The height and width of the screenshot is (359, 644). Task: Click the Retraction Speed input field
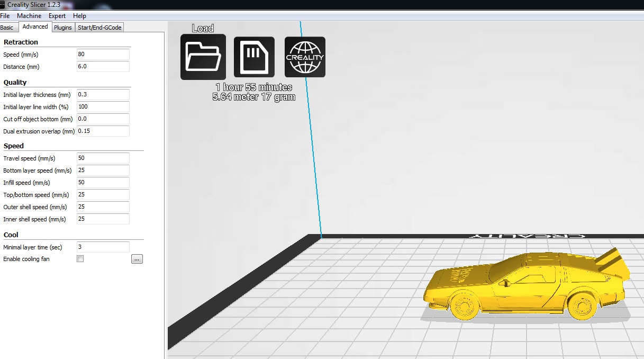pos(103,55)
